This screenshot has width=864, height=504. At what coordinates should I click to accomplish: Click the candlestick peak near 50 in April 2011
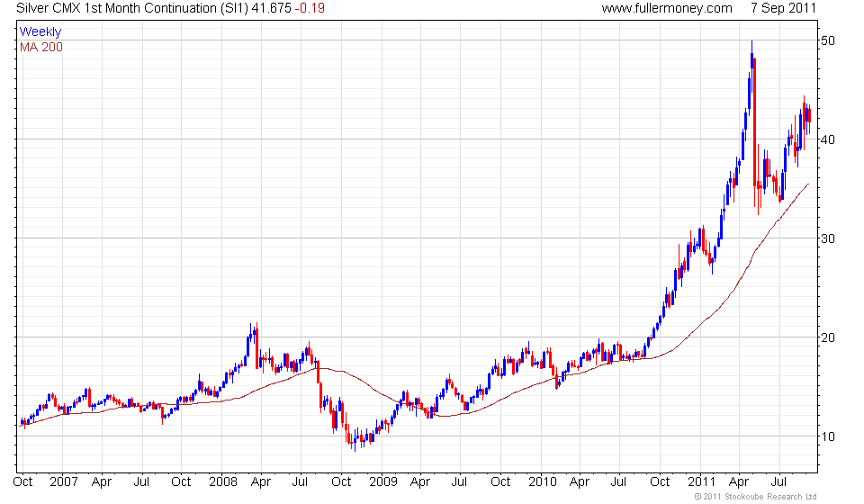[x=751, y=42]
